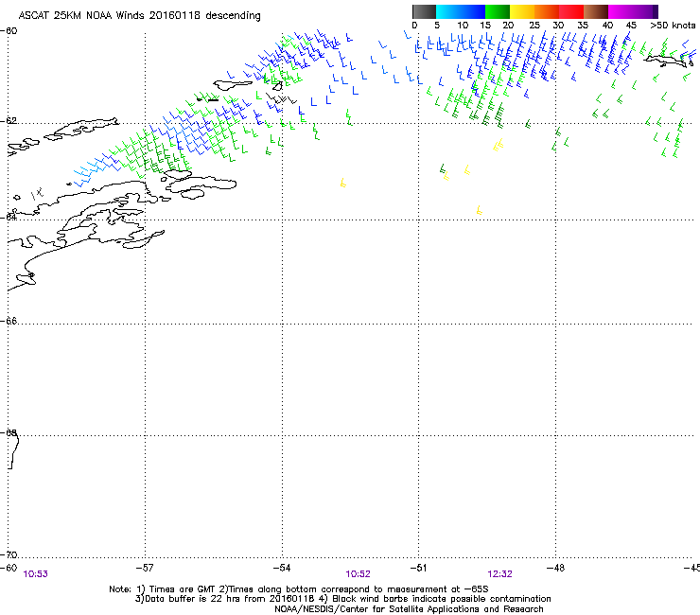Viewport: 700px width, 615px height.
Task: Click the '-54' longitude axis label
Action: [x=282, y=568]
